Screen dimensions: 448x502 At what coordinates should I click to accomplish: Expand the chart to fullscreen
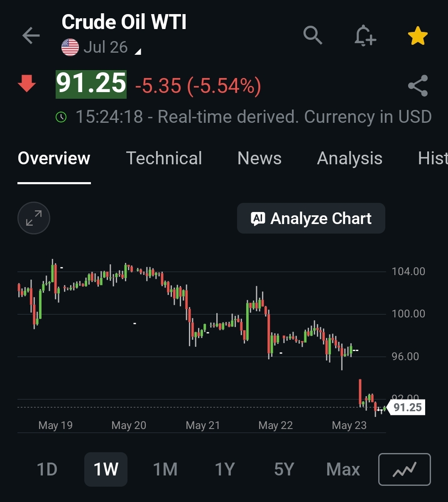34,218
